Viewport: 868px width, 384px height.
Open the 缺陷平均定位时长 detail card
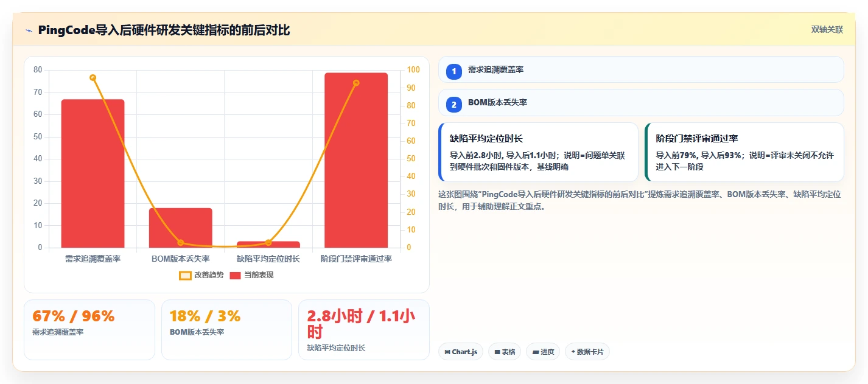coord(538,152)
